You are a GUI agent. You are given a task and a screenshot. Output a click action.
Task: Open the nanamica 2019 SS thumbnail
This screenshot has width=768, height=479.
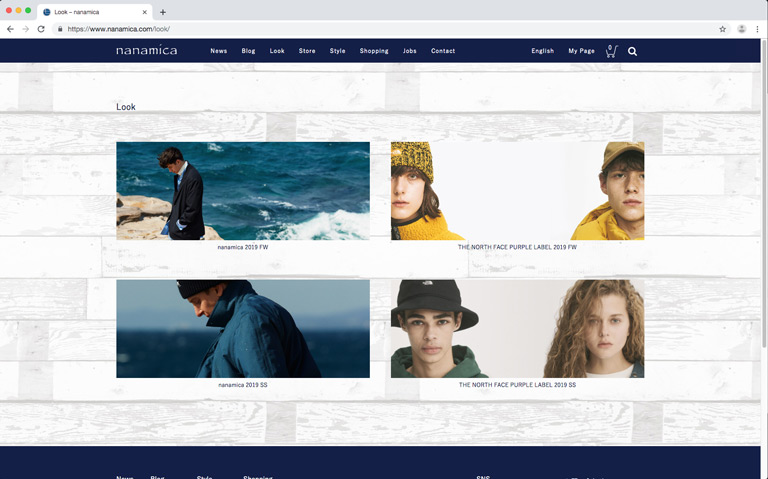point(243,329)
